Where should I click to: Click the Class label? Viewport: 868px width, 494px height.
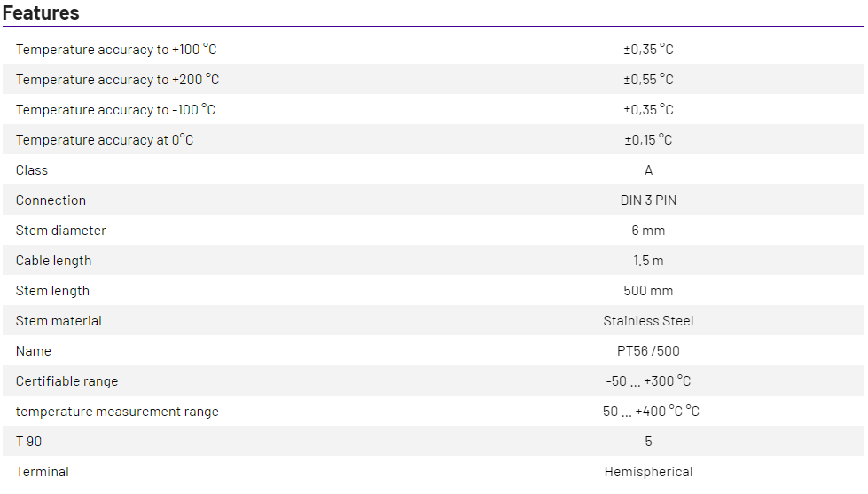click(32, 170)
